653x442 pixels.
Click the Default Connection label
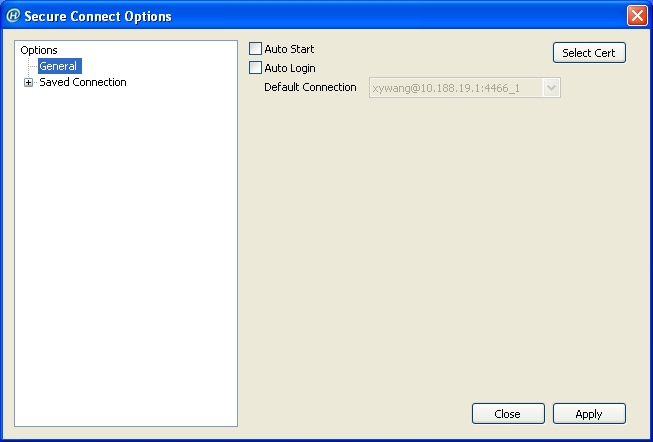pos(310,87)
